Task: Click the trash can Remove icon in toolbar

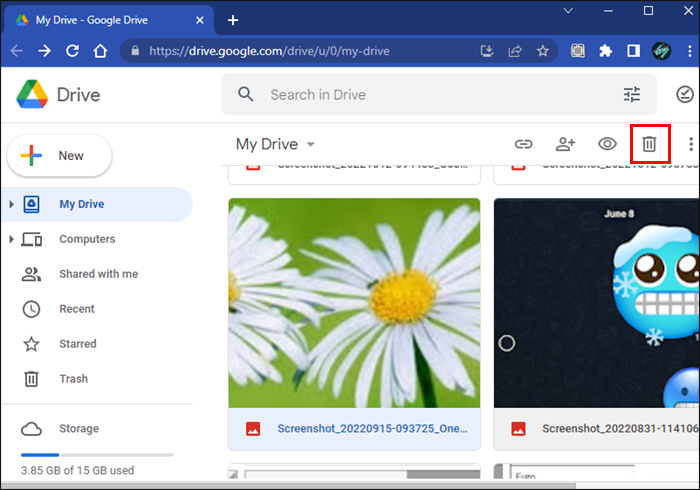Action: click(648, 144)
